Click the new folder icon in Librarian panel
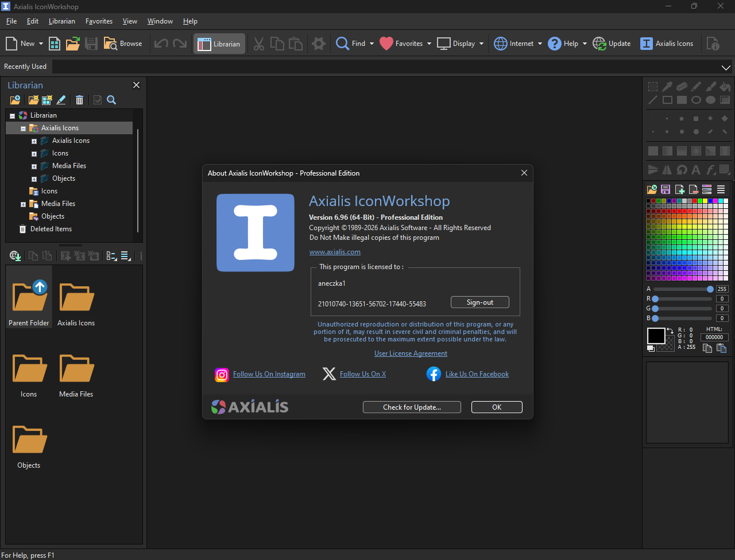The image size is (735, 560). click(x=34, y=100)
